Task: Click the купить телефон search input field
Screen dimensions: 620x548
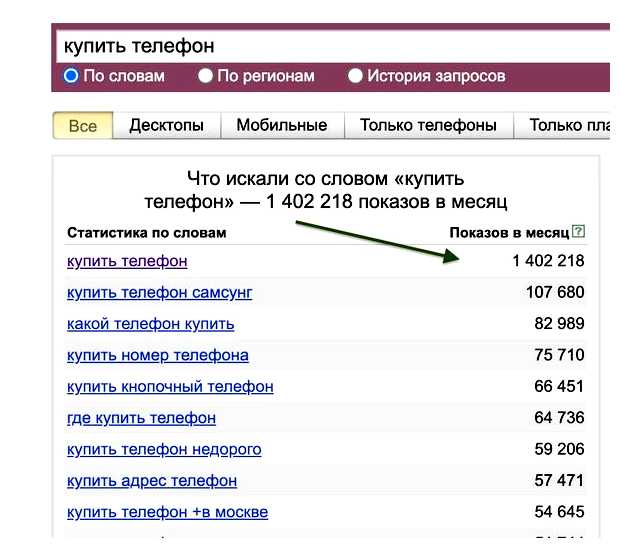Action: click(x=333, y=46)
